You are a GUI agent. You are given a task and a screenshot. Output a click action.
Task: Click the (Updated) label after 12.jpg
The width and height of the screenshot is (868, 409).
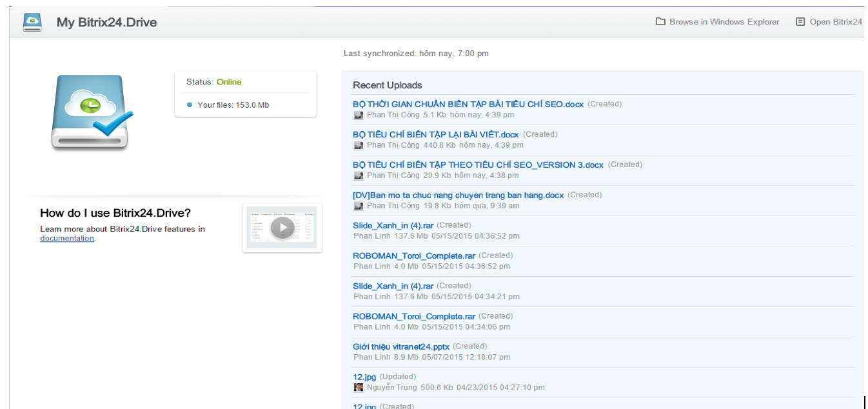398,377
